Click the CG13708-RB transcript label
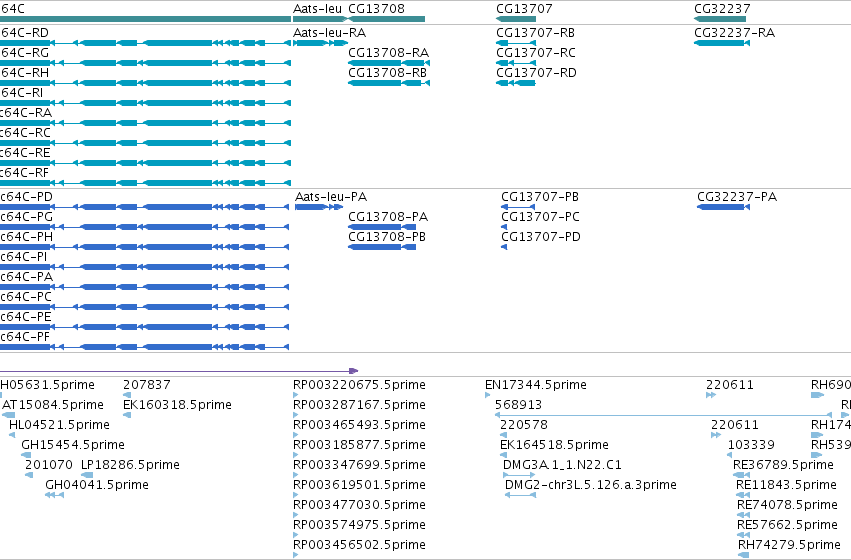Image resolution: width=851 pixels, height=560 pixels. click(x=388, y=73)
